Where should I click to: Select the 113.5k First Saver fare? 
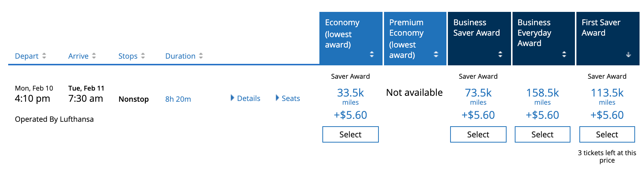[x=607, y=134]
